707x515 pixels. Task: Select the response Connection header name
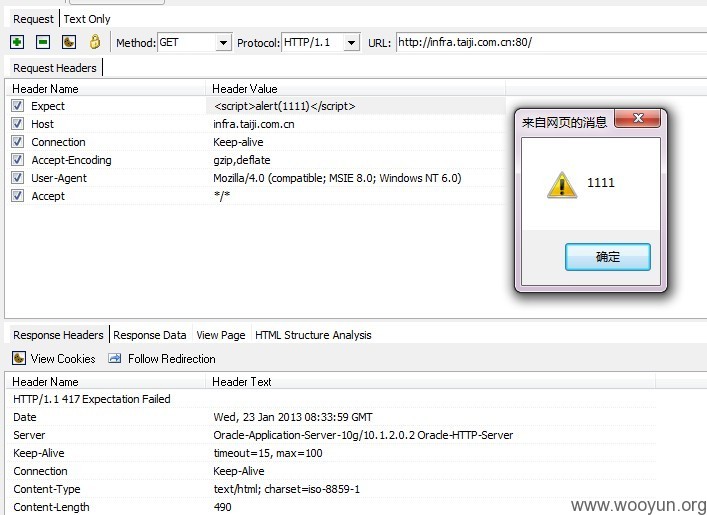(40, 471)
